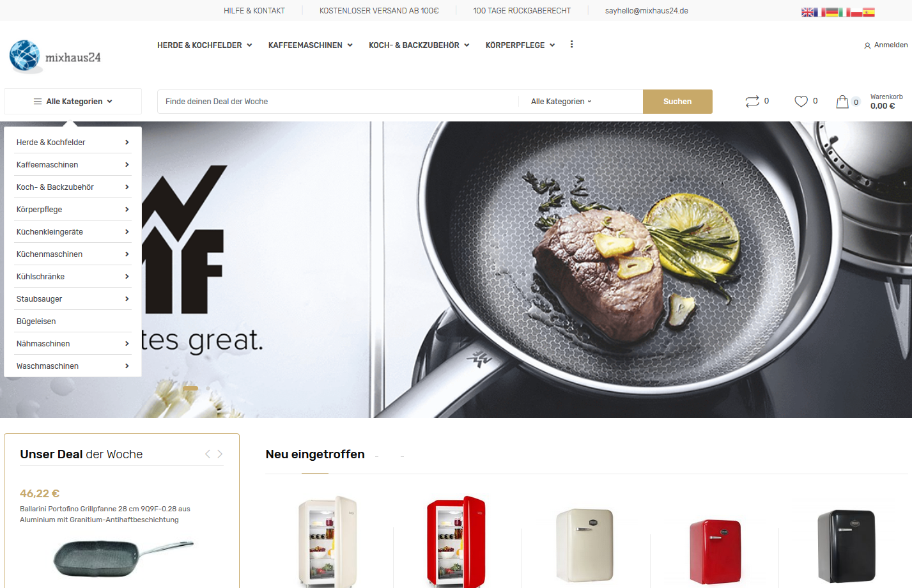The width and height of the screenshot is (912, 588).
Task: Open the compare products icon
Action: pyautogui.click(x=752, y=101)
